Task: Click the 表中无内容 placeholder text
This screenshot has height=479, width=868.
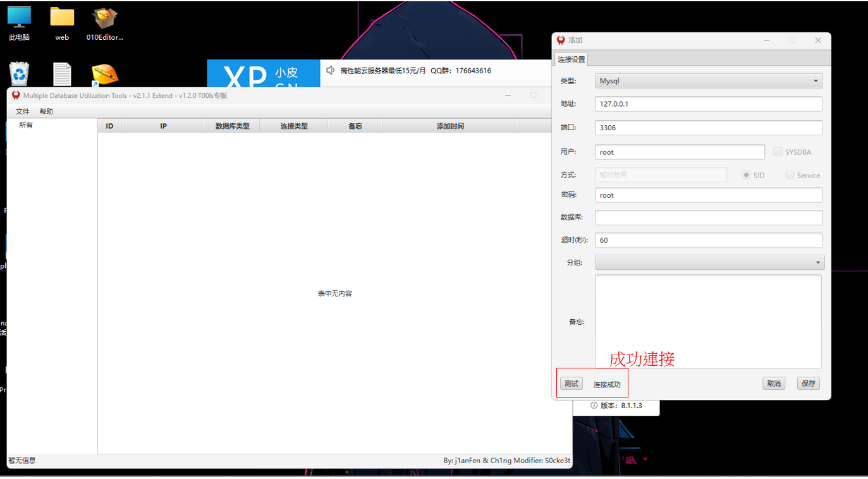Action: tap(335, 294)
